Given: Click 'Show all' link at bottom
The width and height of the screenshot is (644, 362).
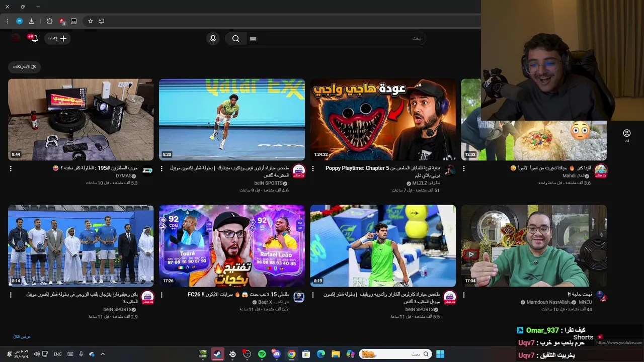Looking at the screenshot, I should tap(22, 336).
